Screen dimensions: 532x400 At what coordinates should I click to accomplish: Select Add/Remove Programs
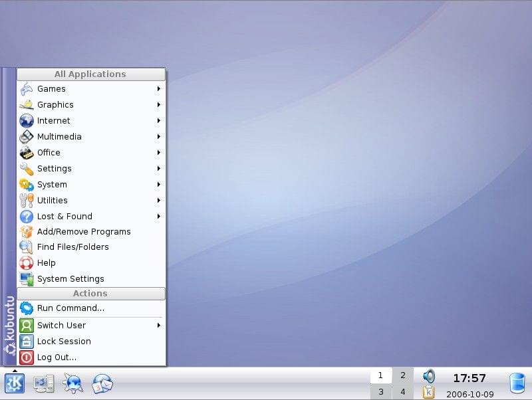coord(91,231)
